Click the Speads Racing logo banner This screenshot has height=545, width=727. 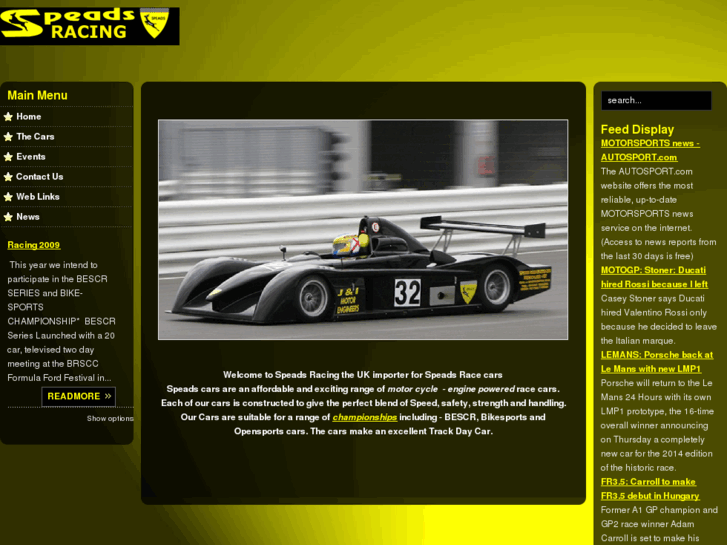[89, 26]
